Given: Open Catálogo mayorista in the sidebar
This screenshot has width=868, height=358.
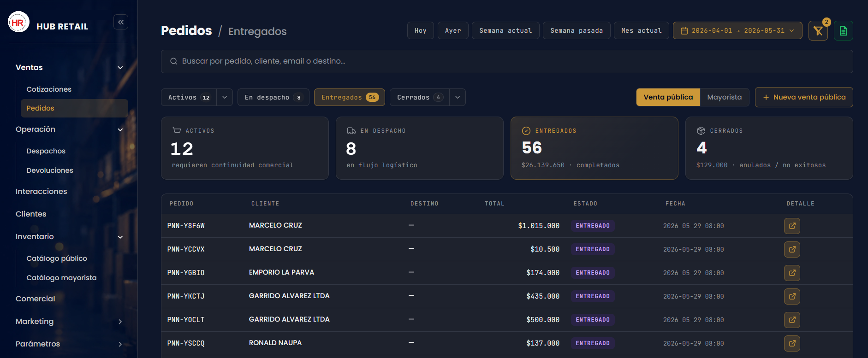Looking at the screenshot, I should coord(61,278).
